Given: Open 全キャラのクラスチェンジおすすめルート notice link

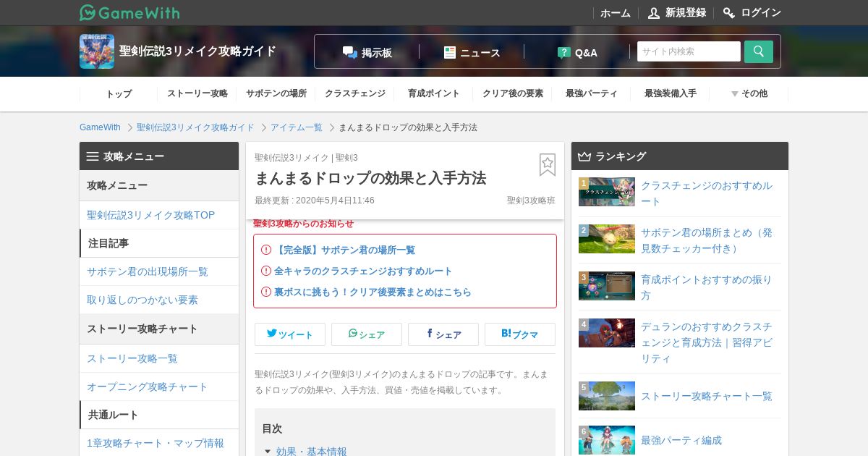Looking at the screenshot, I should coord(363,271).
